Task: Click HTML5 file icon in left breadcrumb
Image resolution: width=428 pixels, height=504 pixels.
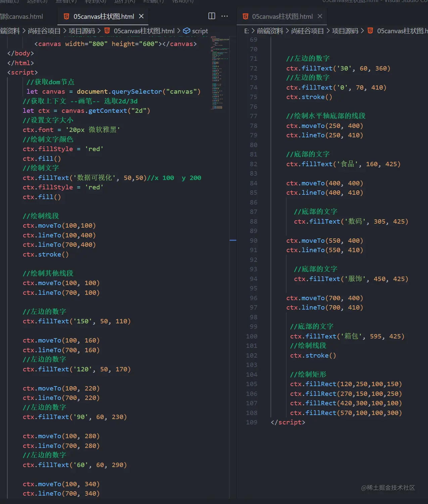Action: (x=107, y=31)
